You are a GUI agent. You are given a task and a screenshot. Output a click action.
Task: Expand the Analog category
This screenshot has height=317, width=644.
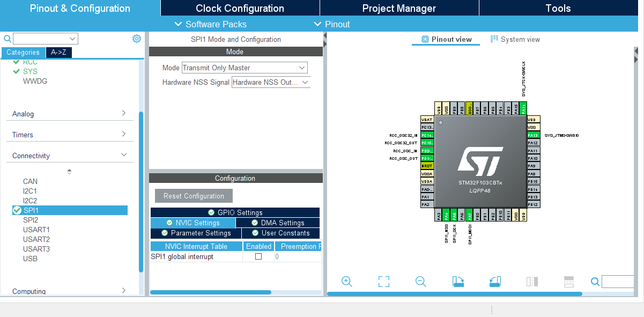(x=70, y=114)
